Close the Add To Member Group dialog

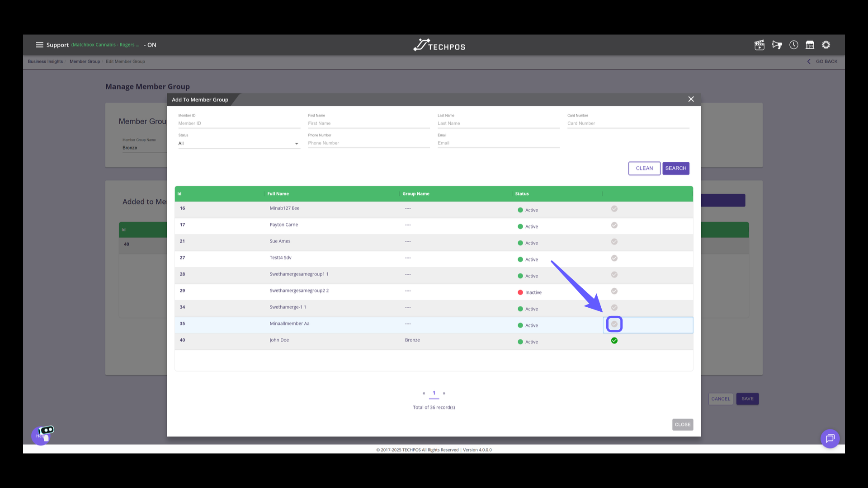pyautogui.click(x=691, y=99)
